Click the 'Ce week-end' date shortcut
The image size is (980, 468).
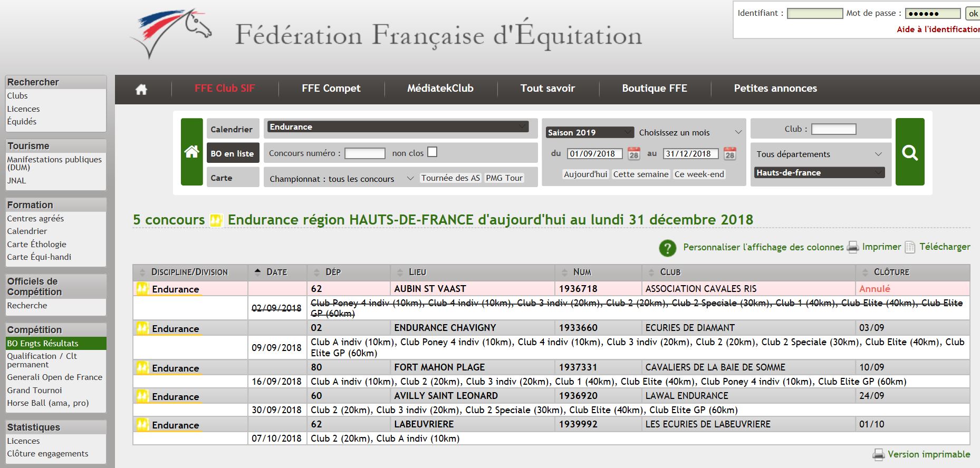[x=699, y=174]
